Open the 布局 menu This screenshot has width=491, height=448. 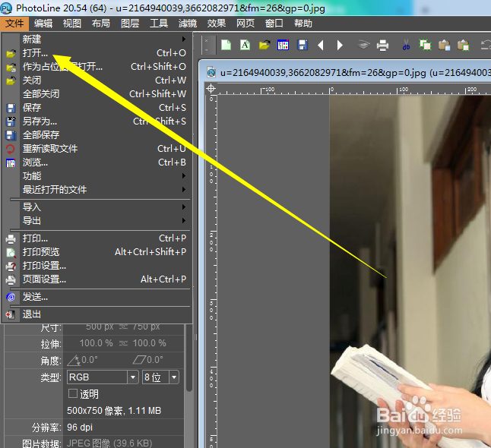pos(101,24)
